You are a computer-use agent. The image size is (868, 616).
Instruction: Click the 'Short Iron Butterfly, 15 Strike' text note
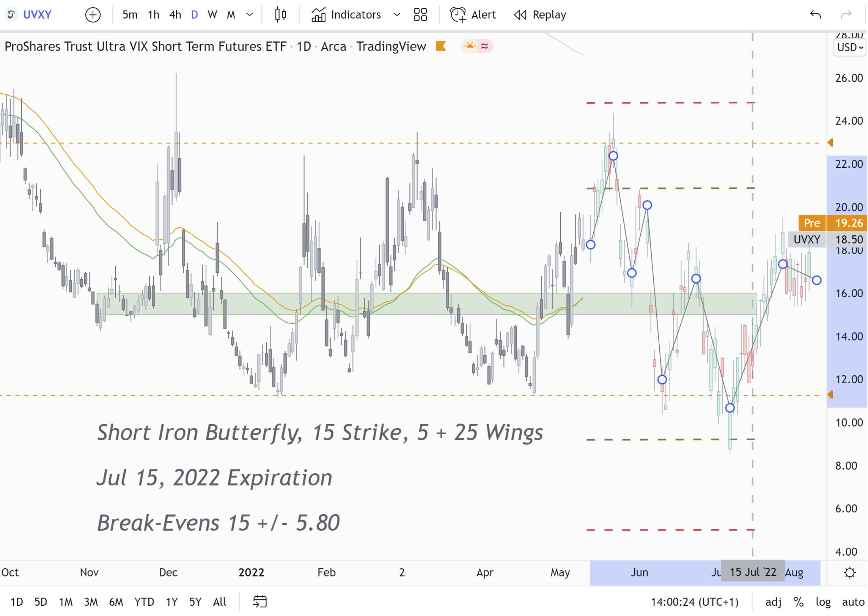click(x=320, y=432)
